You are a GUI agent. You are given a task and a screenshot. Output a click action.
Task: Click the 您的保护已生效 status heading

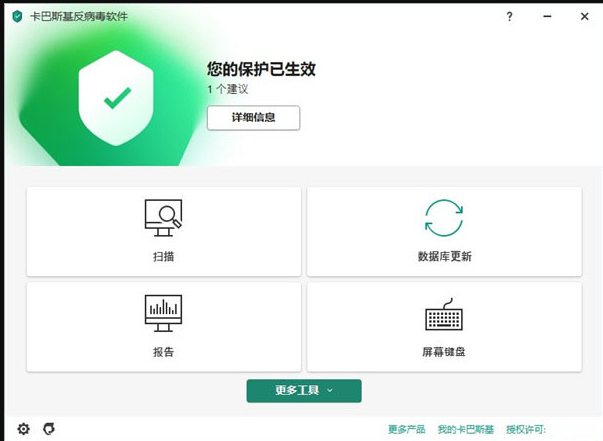coord(268,69)
